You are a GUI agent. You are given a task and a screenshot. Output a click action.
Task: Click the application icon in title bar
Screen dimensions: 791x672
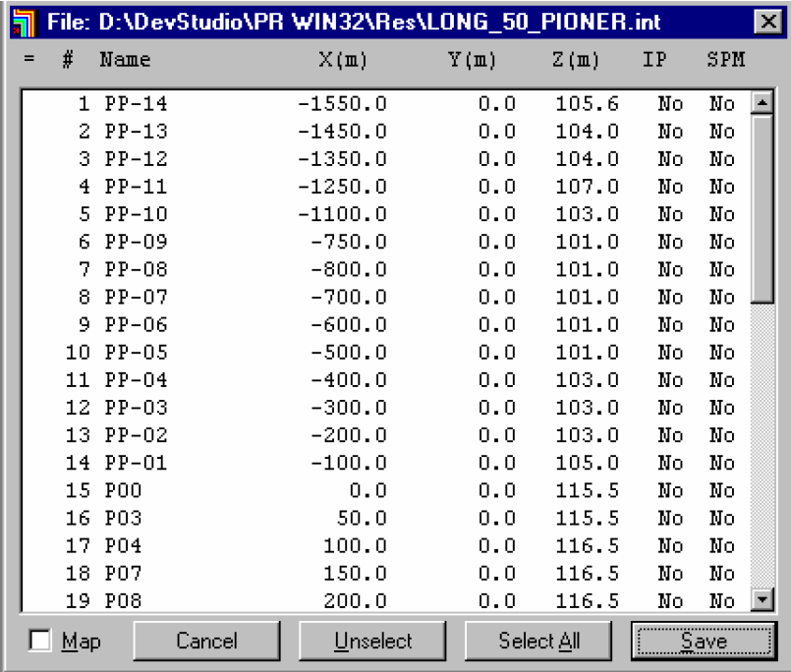coord(25,23)
